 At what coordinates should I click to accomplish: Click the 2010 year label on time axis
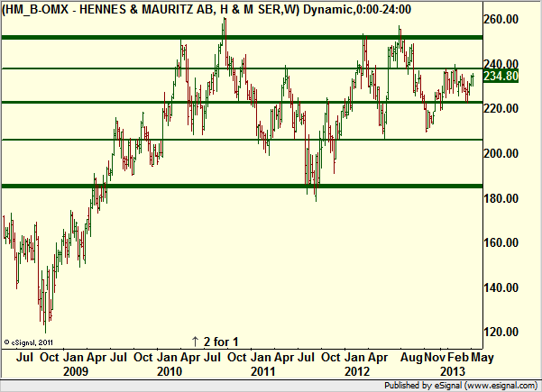pos(170,371)
